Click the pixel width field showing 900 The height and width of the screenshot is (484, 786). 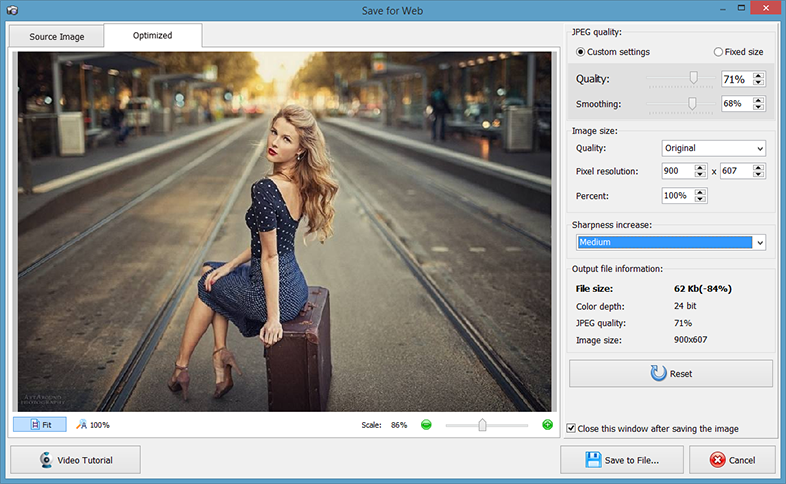[x=678, y=171]
